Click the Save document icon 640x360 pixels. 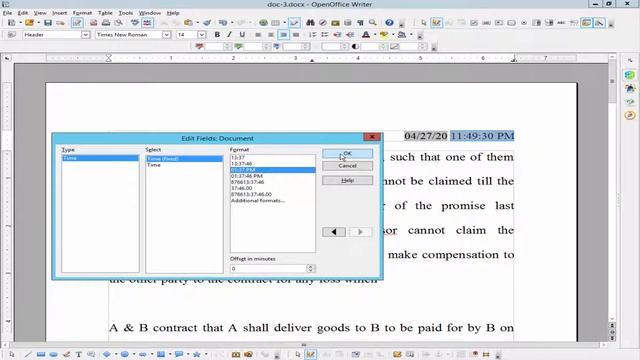coord(48,23)
